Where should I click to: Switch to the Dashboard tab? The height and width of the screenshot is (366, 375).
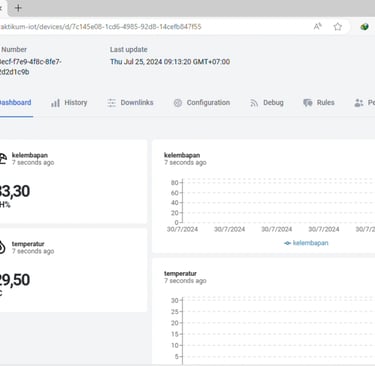point(16,103)
